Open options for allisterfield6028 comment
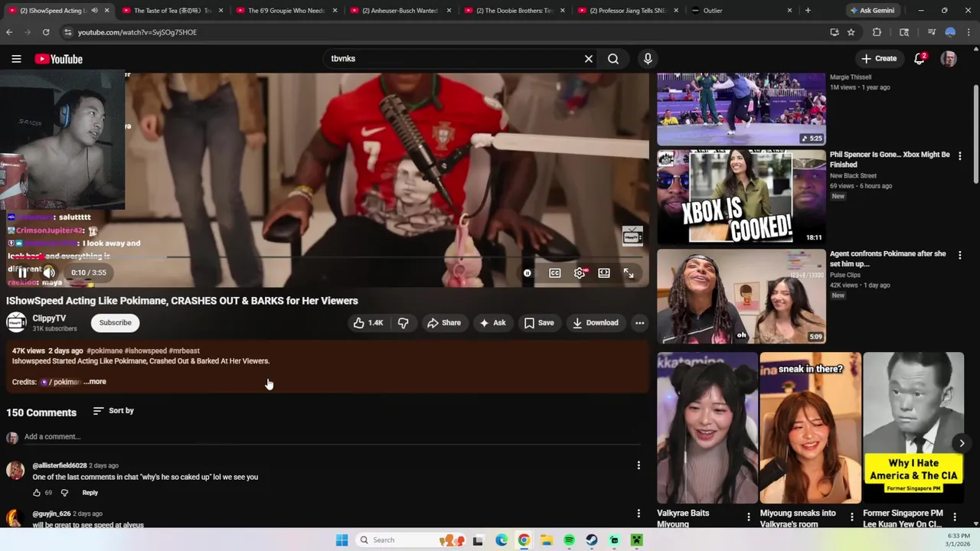 639,465
